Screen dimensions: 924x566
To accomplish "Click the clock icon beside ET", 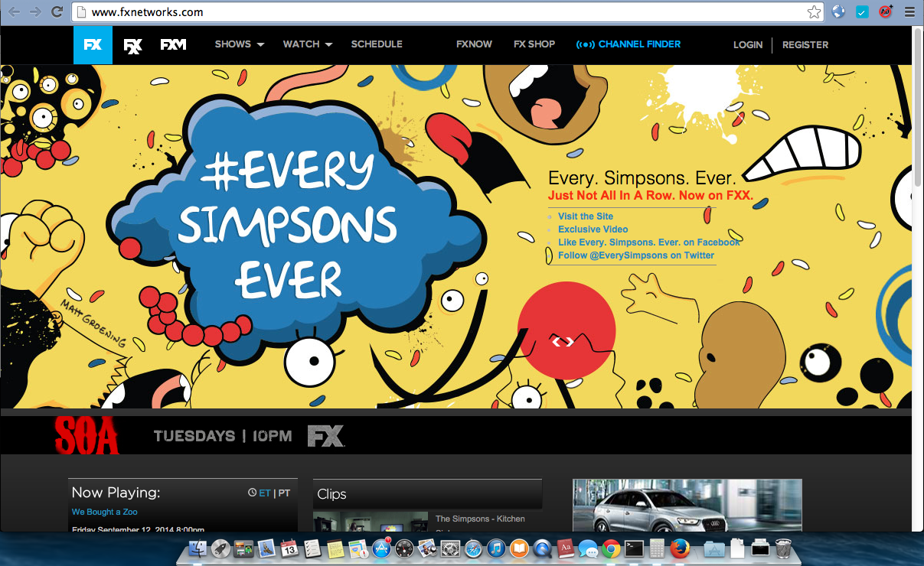I will [x=253, y=493].
